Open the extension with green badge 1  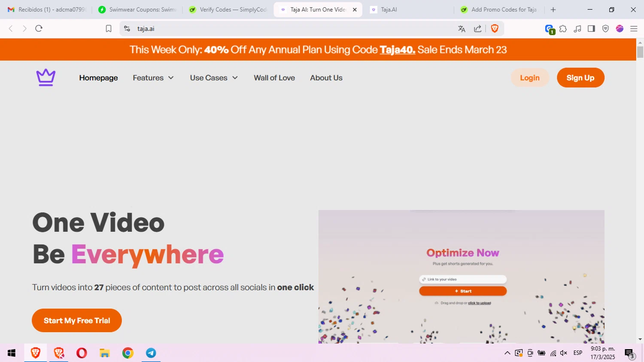click(x=550, y=29)
